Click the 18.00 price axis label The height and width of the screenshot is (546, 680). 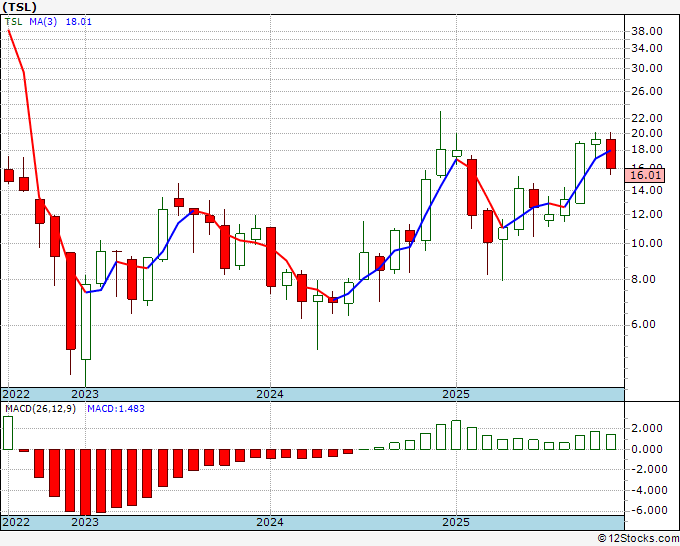(647, 150)
